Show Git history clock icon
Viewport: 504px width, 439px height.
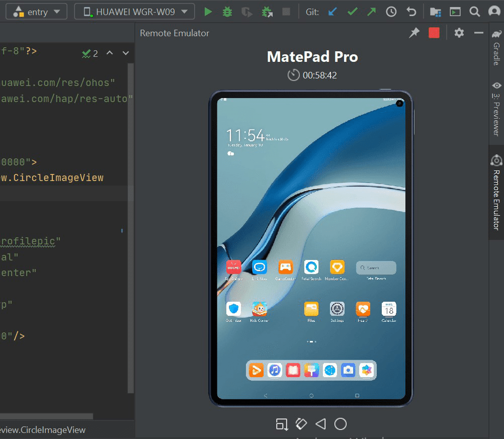point(391,12)
